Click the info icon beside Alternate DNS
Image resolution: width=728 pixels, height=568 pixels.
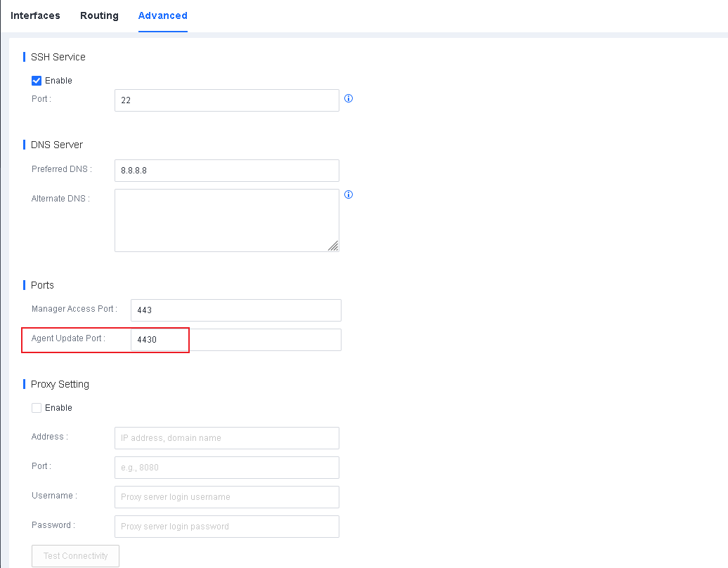coord(349,194)
